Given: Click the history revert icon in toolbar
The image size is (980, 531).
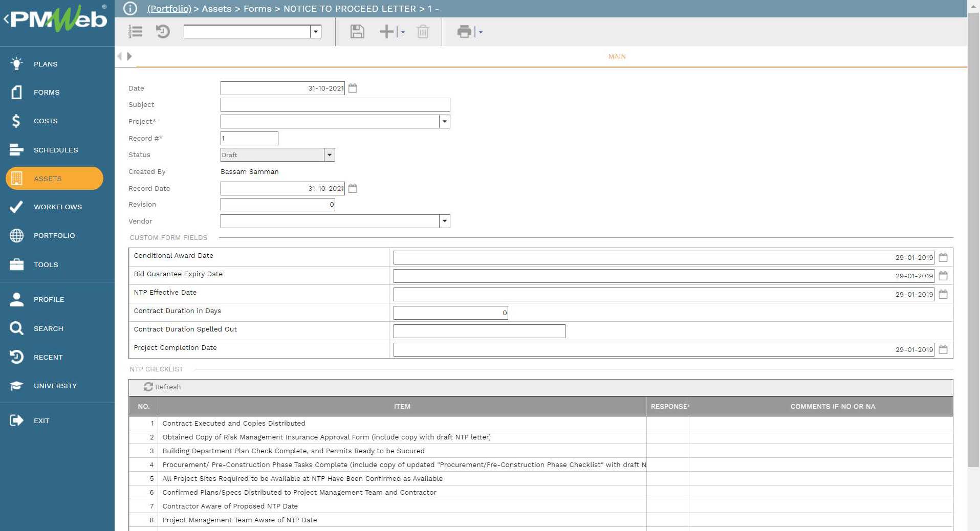Looking at the screenshot, I should click(x=163, y=32).
